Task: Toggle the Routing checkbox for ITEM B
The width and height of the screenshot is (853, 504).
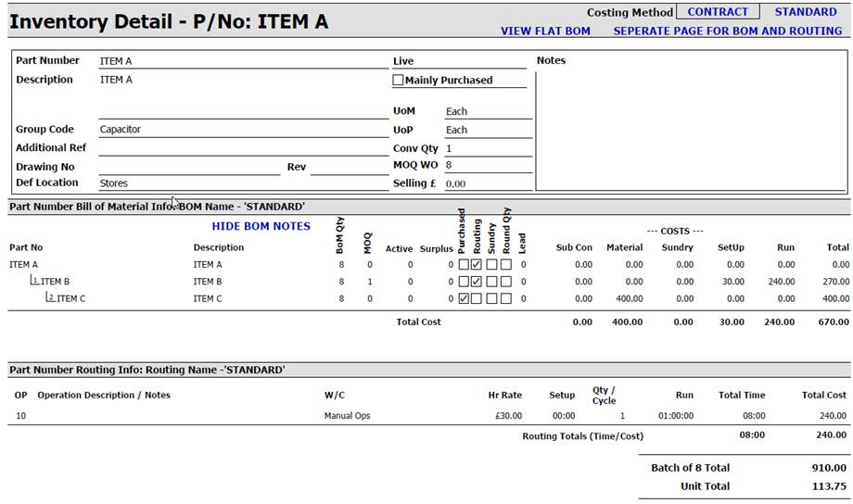Action: click(x=477, y=282)
